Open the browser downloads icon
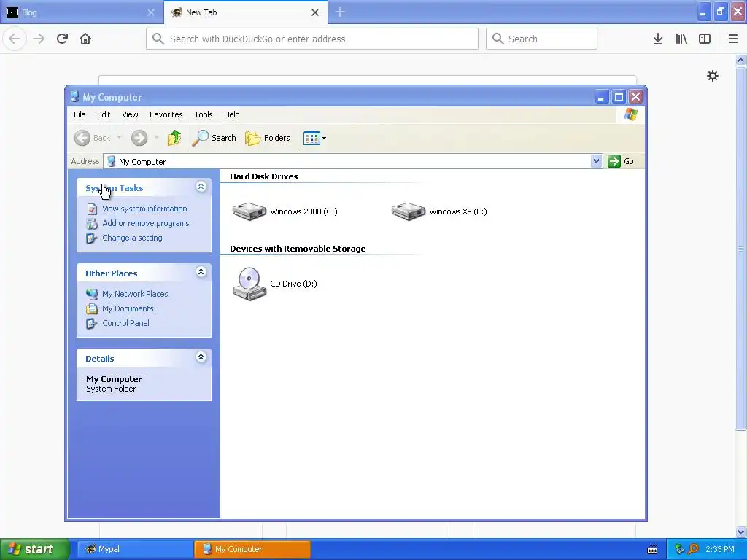 point(658,39)
